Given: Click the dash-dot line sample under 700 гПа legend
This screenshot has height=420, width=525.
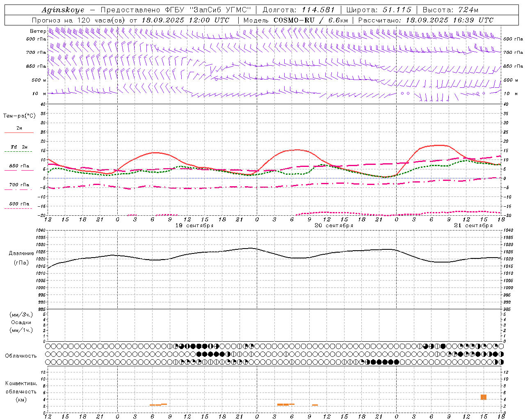Looking at the screenshot, I should coord(18,189).
